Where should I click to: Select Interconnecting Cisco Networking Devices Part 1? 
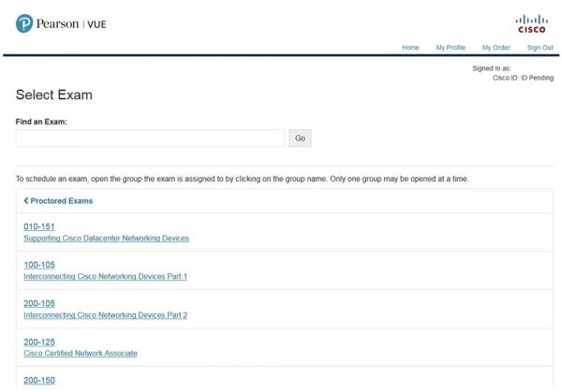[x=105, y=277]
